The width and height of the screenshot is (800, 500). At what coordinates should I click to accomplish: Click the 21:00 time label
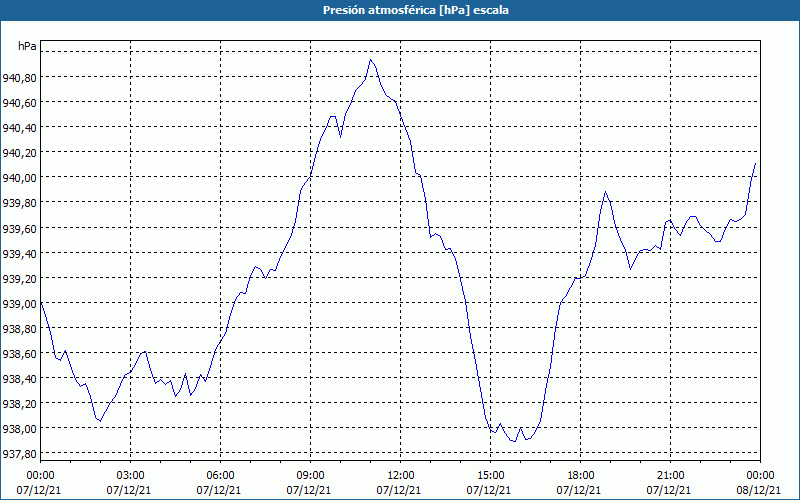tap(670, 476)
